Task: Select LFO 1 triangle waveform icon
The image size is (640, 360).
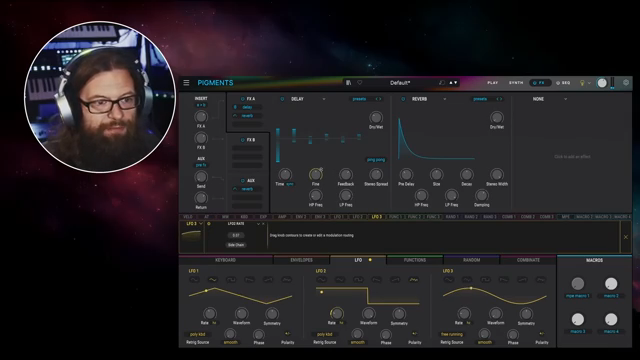Action: pyautogui.click(x=213, y=280)
